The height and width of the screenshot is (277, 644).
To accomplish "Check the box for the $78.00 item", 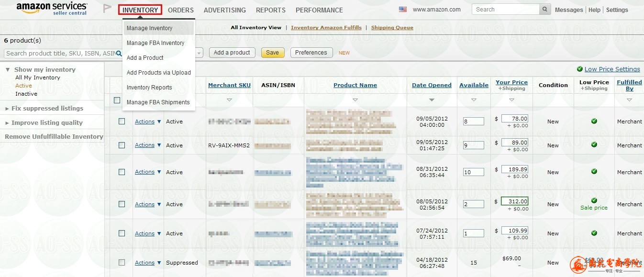I will (x=122, y=122).
